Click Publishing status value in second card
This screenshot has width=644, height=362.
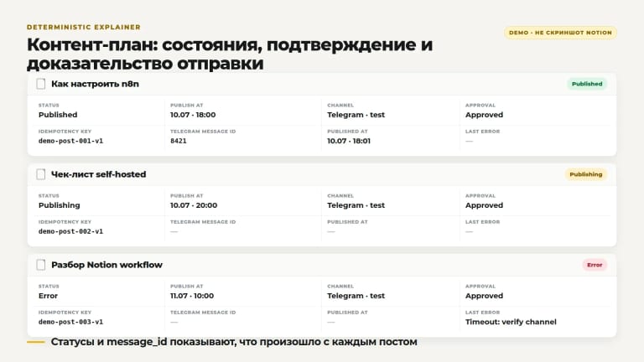click(x=60, y=205)
